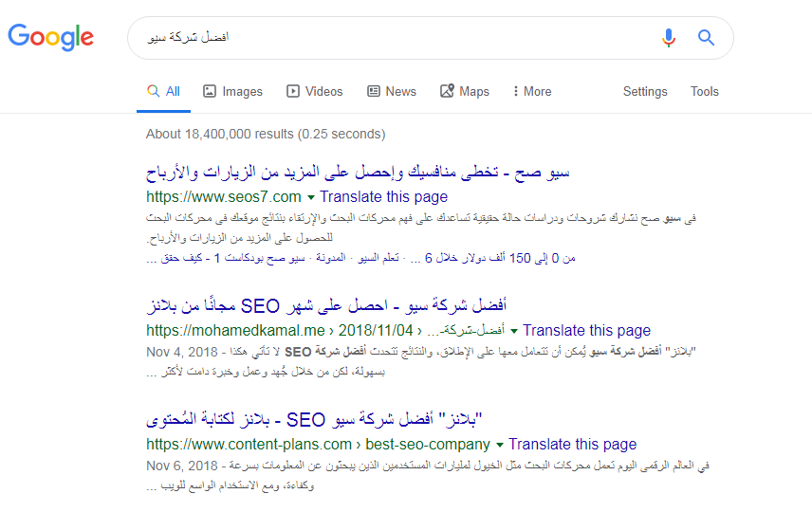Expand dropdown arrow next to seos7.com URL
The image size is (812, 512).
tap(311, 197)
